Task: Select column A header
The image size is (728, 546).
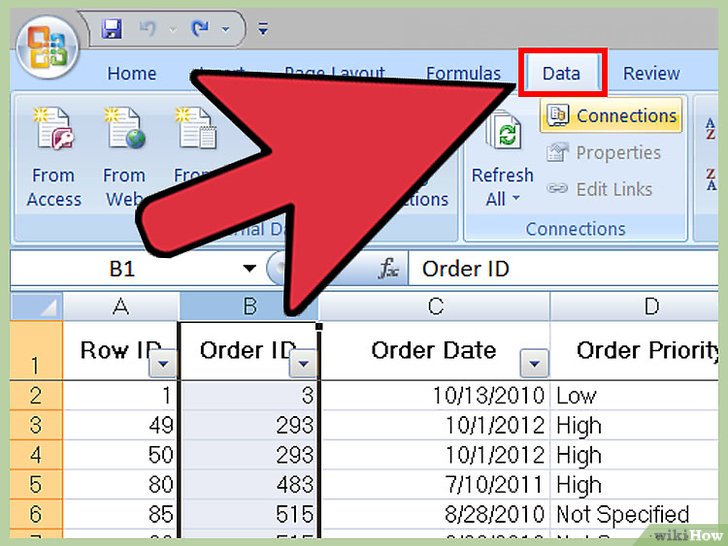Action: 121,306
